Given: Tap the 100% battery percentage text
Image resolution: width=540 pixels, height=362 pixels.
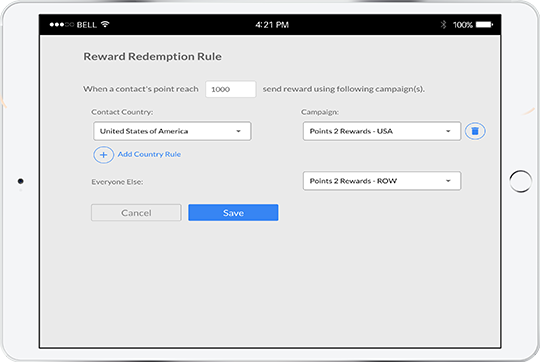Looking at the screenshot, I should click(463, 25).
